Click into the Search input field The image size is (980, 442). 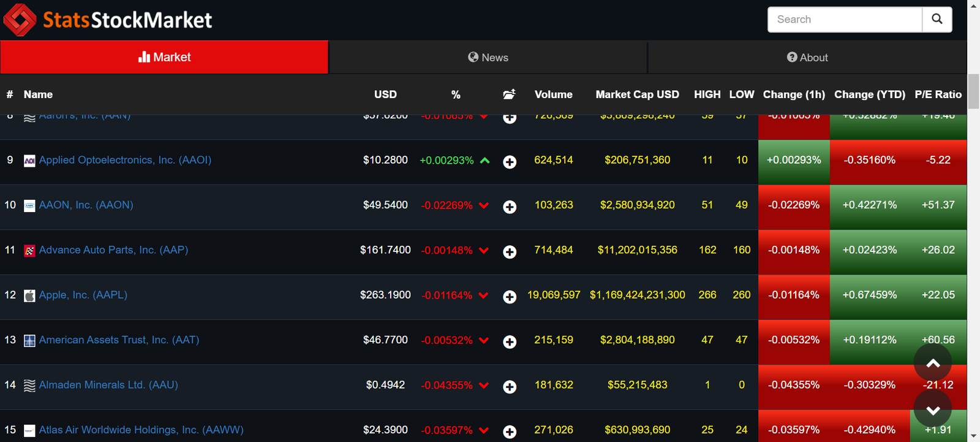(845, 20)
